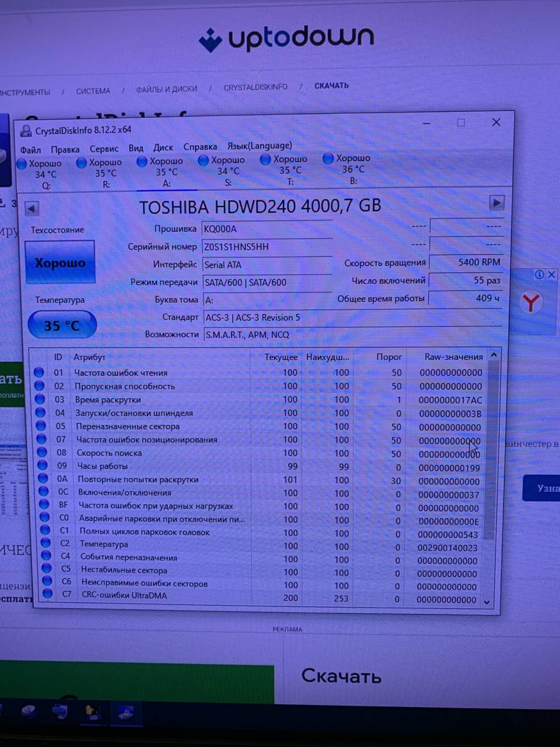Viewport: 560px width, 747px height.
Task: Click status icon for Время раскрутки
Action: (x=40, y=399)
